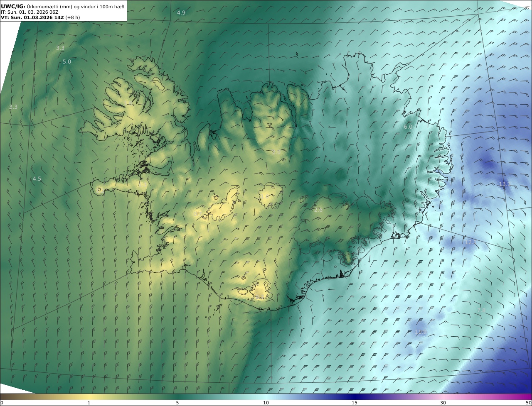Click the 5.0 value label
Screen dimensions: 532x406
[67, 62]
